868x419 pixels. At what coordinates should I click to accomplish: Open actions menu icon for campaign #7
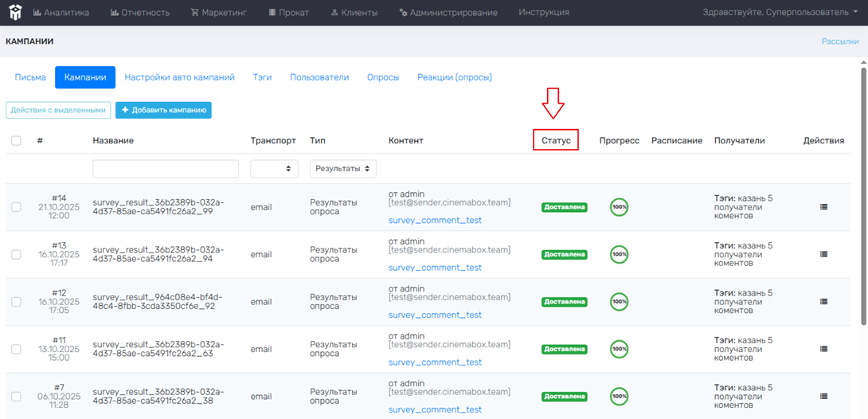pos(823,397)
